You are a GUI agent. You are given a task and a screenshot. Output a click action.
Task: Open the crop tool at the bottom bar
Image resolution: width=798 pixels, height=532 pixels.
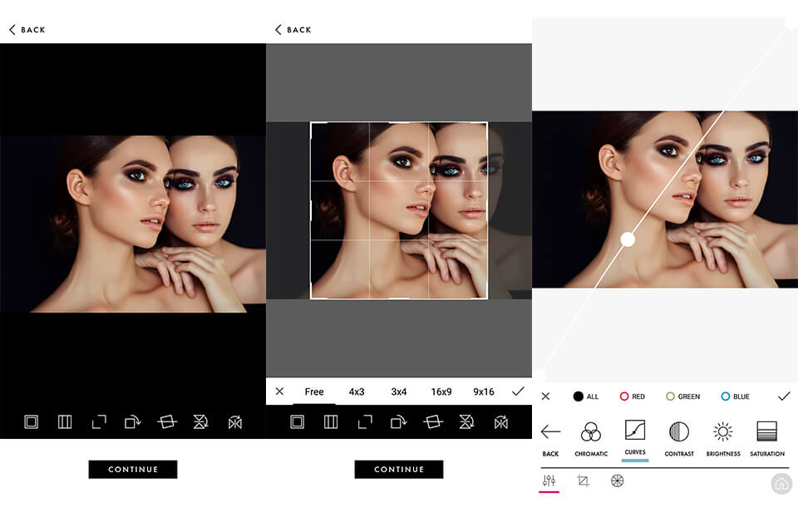coord(583,480)
